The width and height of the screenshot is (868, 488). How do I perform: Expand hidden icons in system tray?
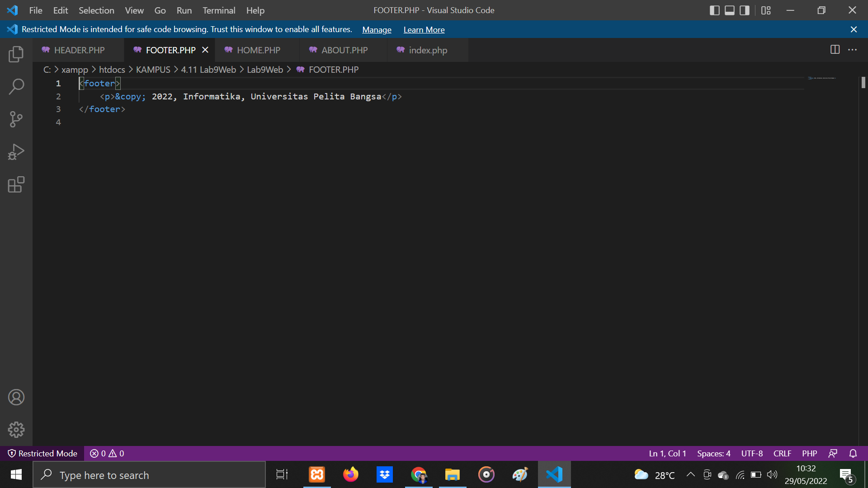(690, 474)
